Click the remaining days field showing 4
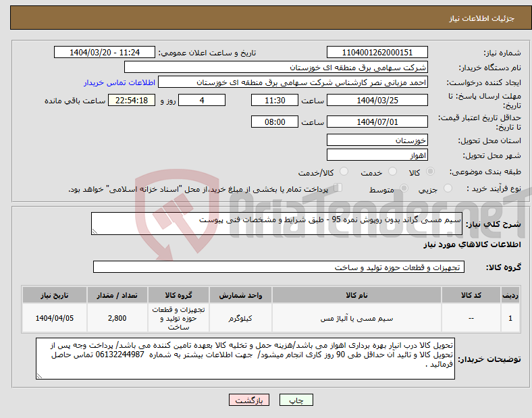This screenshot has height=418, width=532. coord(202,100)
